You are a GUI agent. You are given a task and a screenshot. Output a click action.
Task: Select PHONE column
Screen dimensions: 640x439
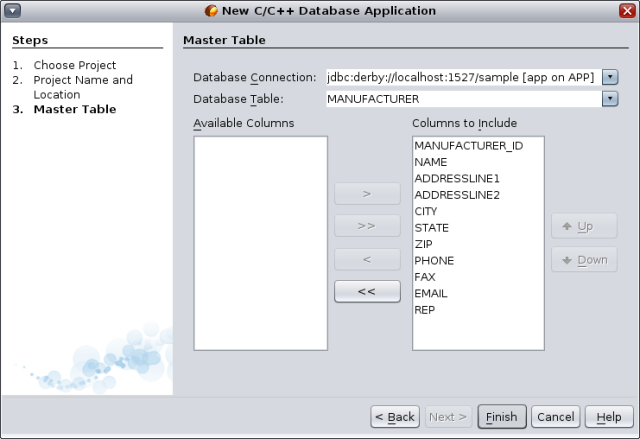point(478,260)
